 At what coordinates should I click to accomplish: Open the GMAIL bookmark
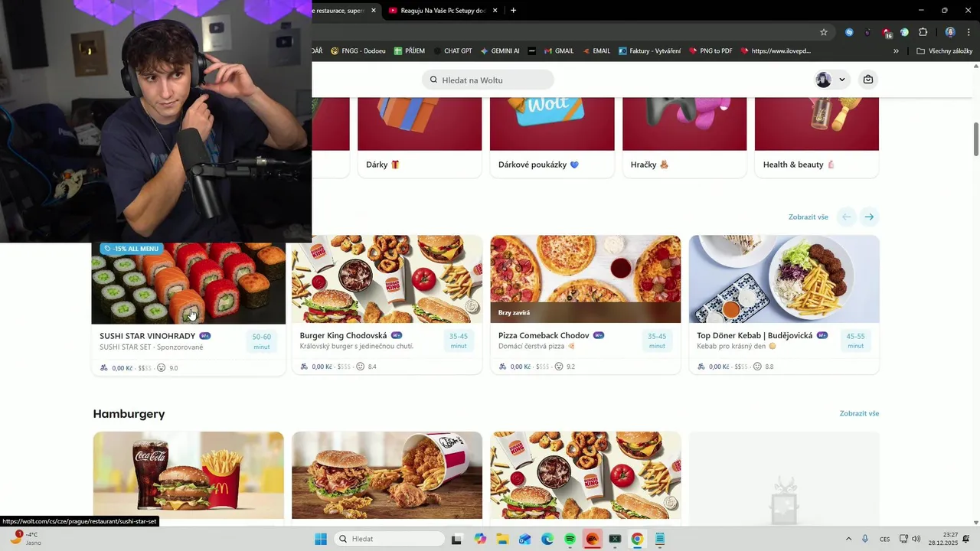point(559,51)
